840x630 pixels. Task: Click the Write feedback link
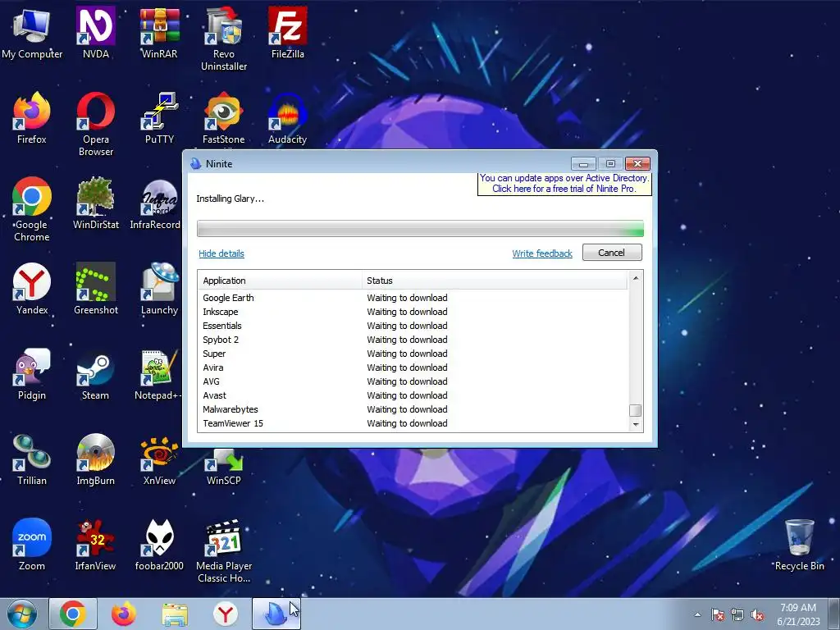542,253
